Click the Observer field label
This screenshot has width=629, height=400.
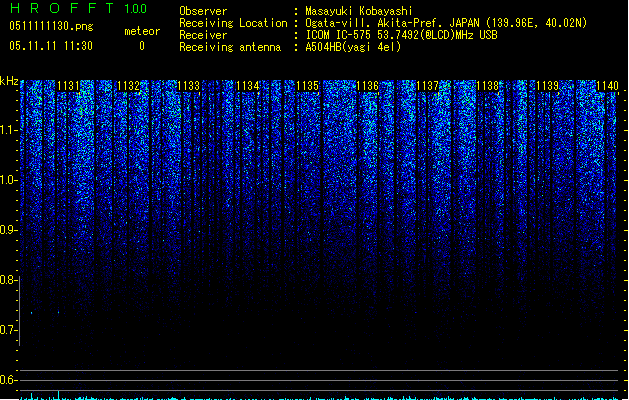pyautogui.click(x=203, y=11)
